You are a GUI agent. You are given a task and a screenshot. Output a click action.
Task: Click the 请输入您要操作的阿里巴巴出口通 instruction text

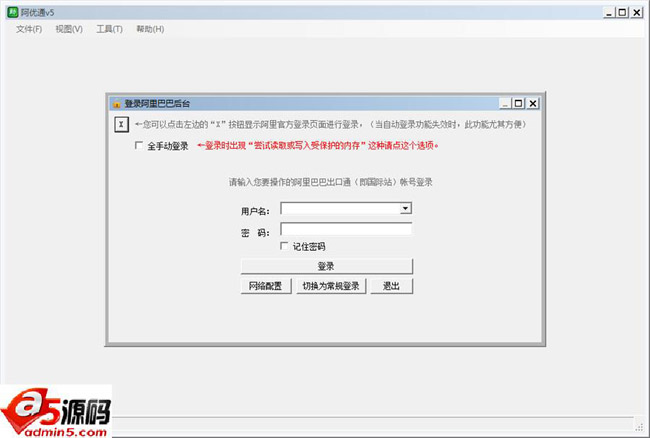[331, 182]
